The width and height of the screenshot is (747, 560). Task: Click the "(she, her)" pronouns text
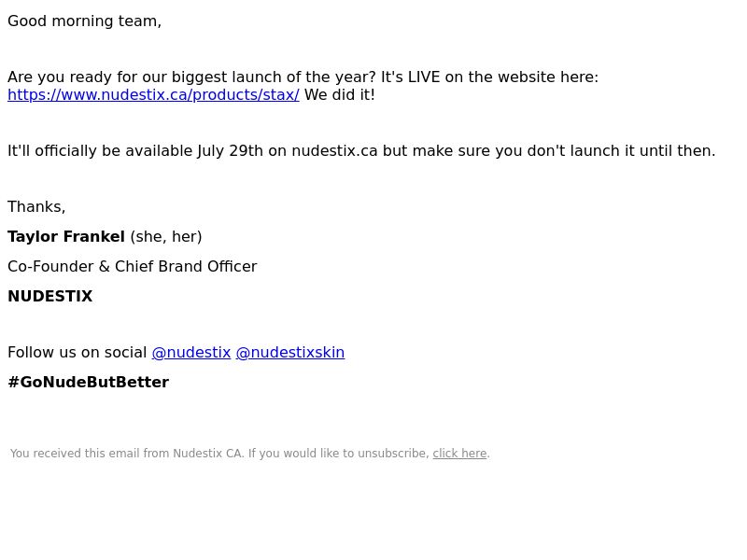166,237
